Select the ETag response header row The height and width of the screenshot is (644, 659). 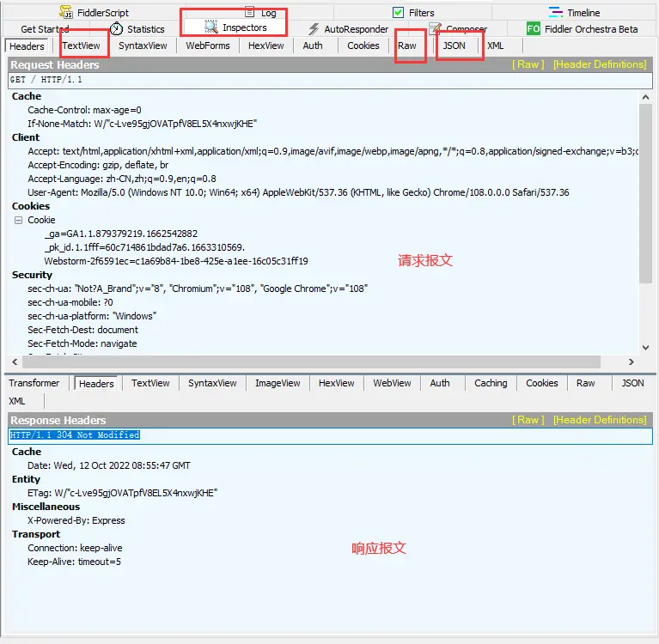tap(122, 493)
